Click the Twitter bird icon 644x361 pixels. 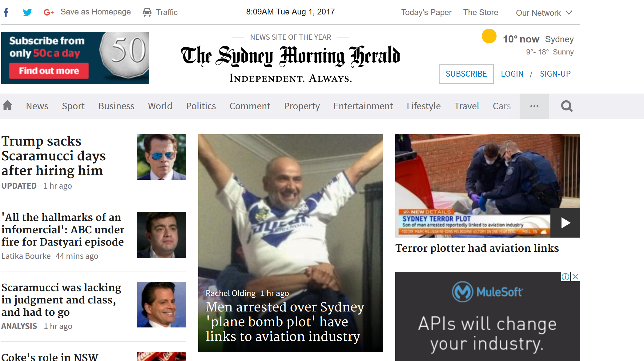[x=27, y=12]
